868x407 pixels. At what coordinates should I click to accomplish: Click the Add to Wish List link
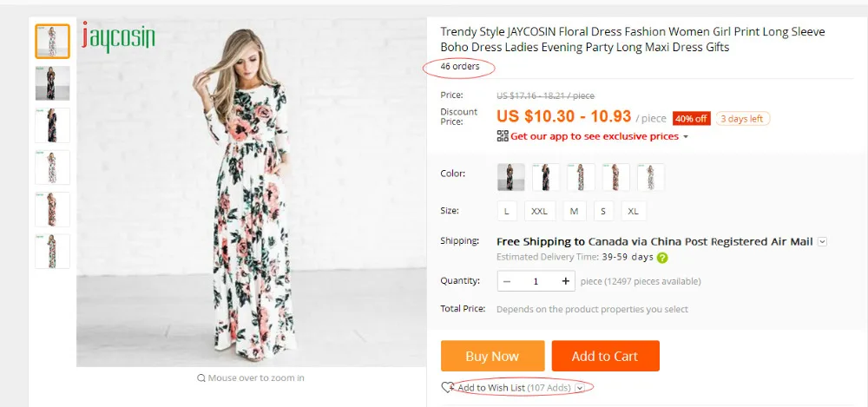pos(491,388)
